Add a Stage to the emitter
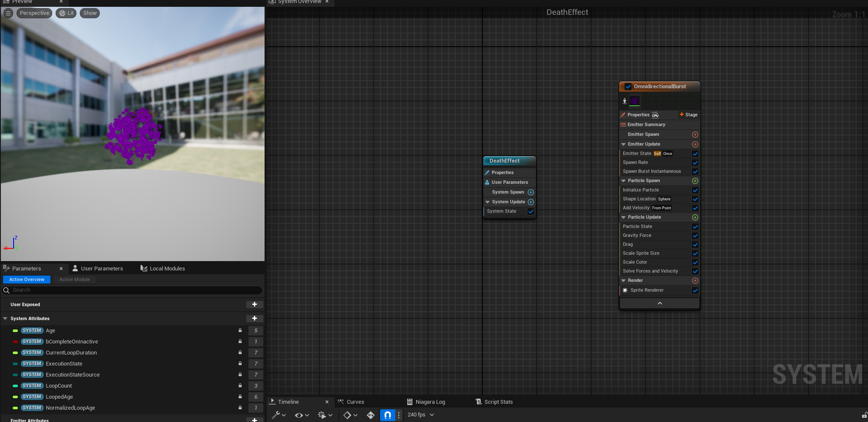Image resolution: width=868 pixels, height=422 pixels. tap(688, 115)
